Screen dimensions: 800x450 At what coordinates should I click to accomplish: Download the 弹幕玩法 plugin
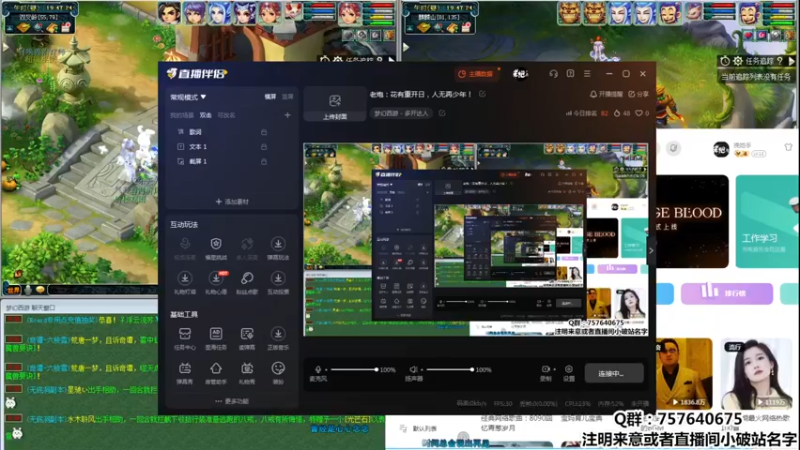click(x=278, y=244)
